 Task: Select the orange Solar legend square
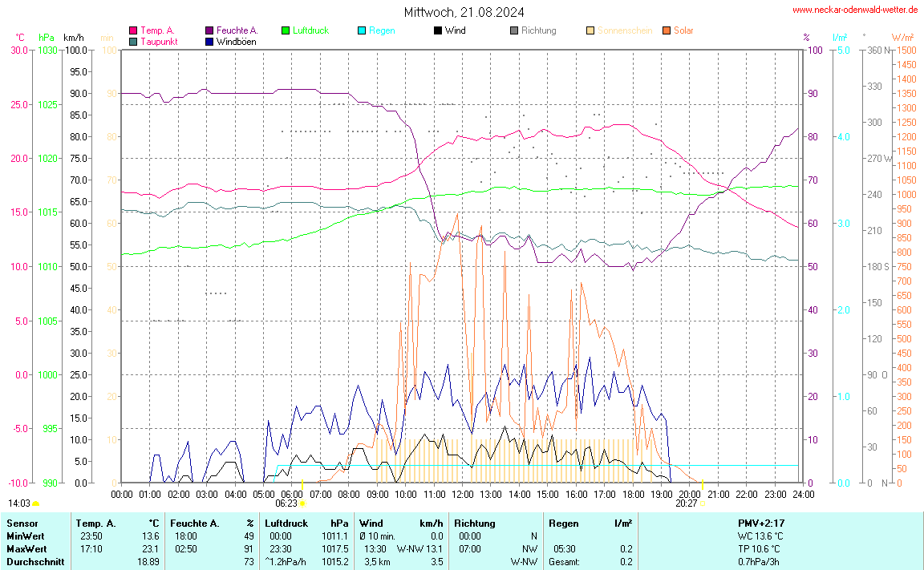pyautogui.click(x=667, y=30)
